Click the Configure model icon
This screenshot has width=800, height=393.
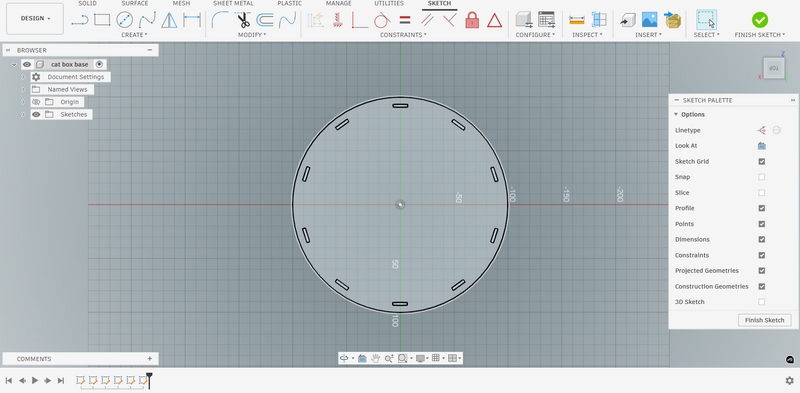click(523, 20)
